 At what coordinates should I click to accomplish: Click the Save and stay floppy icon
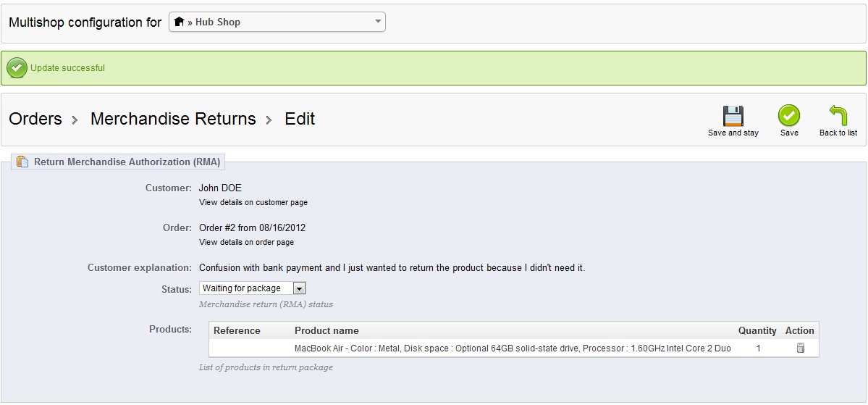point(733,116)
